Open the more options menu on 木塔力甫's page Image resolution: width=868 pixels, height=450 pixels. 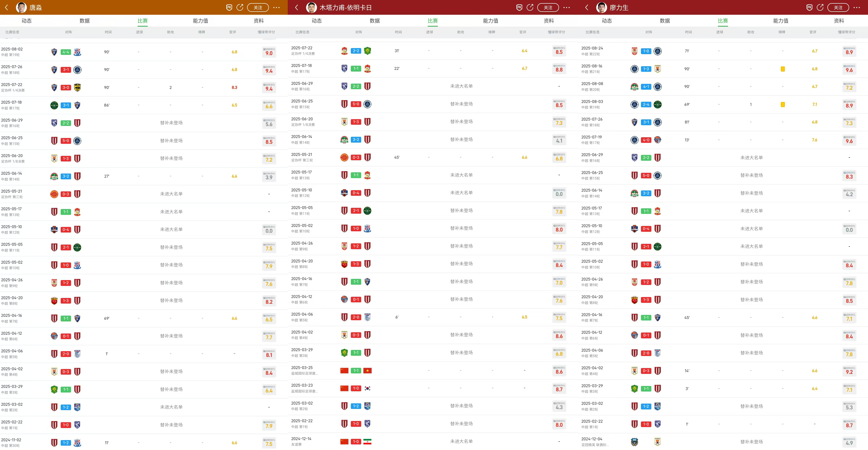pyautogui.click(x=567, y=7)
